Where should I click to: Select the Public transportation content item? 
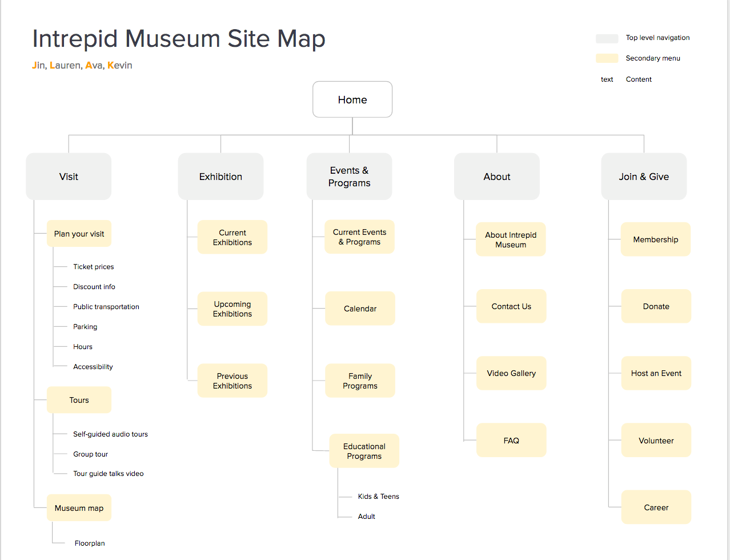tap(106, 307)
